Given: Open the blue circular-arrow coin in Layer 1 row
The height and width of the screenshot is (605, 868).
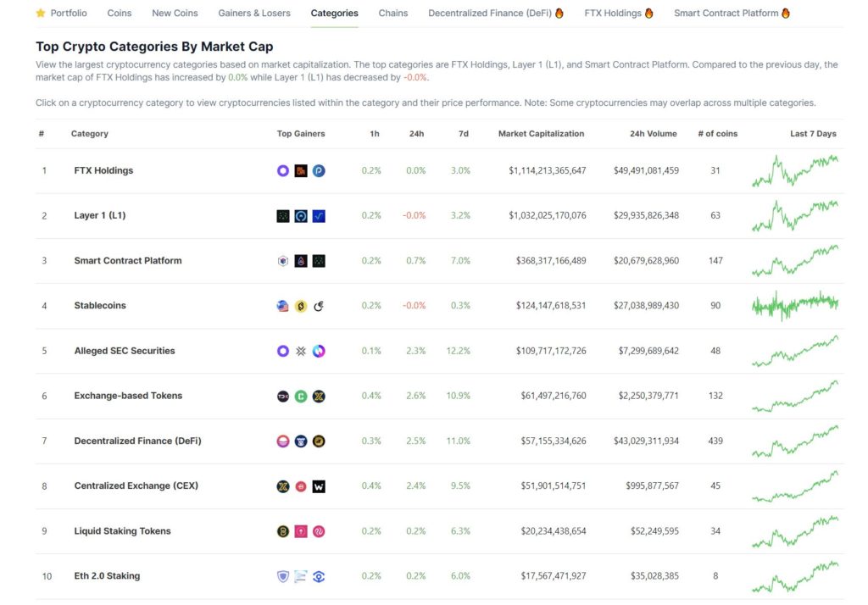Looking at the screenshot, I should 301,216.
